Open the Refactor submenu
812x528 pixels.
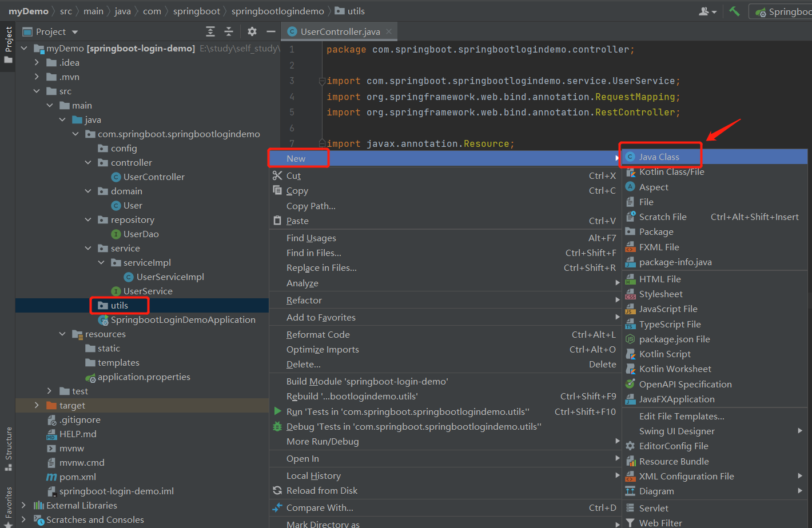point(445,300)
